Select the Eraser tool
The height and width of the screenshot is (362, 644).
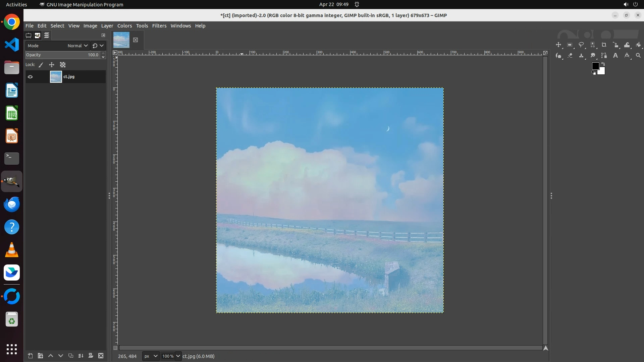pos(570,56)
